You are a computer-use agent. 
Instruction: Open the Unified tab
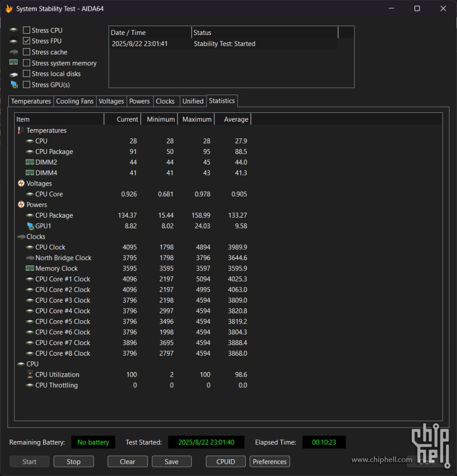pos(193,101)
